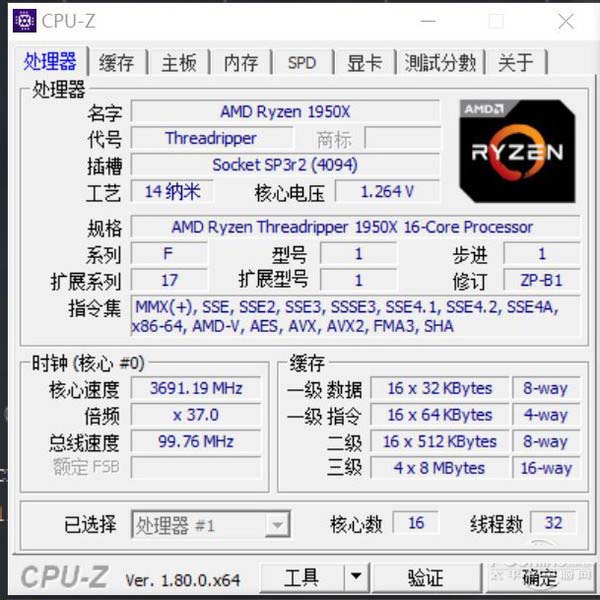The height and width of the screenshot is (600, 600).
Task: Show the 关于 tab
Action: (516, 62)
